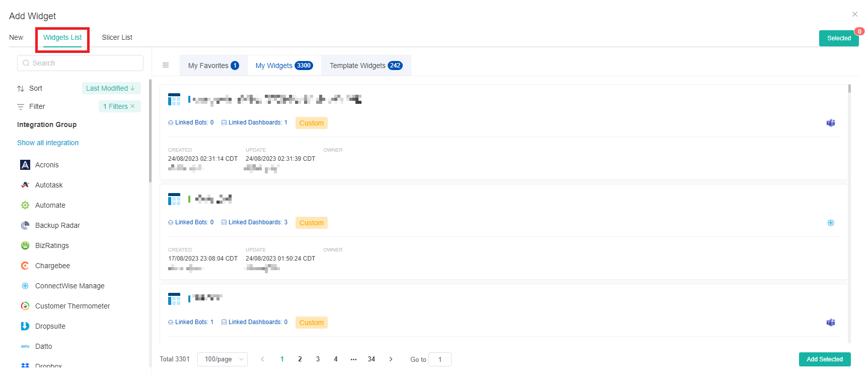
Task: Open the Template Widgets tab
Action: click(366, 66)
